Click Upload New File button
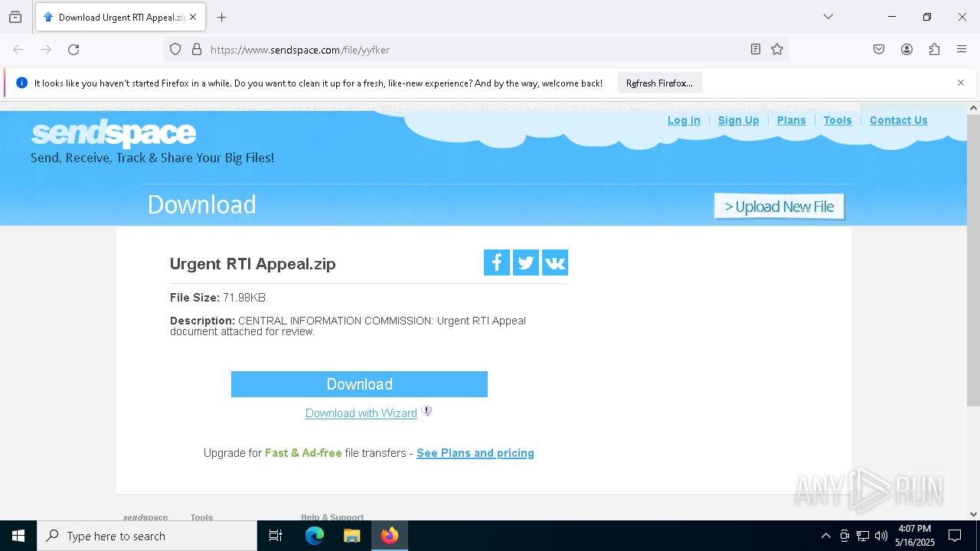Screen dimensions: 980x551 point(779,207)
